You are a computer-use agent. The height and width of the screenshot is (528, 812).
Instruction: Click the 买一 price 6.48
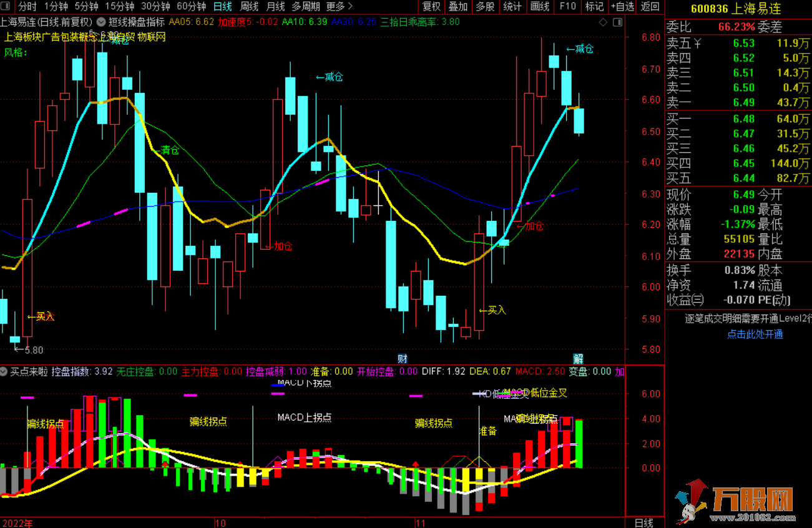744,119
